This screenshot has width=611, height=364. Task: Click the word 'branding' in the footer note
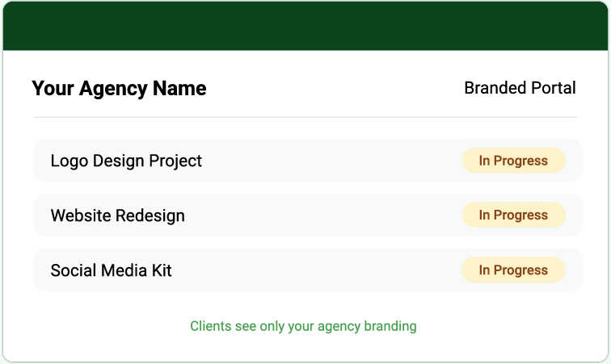(391, 326)
